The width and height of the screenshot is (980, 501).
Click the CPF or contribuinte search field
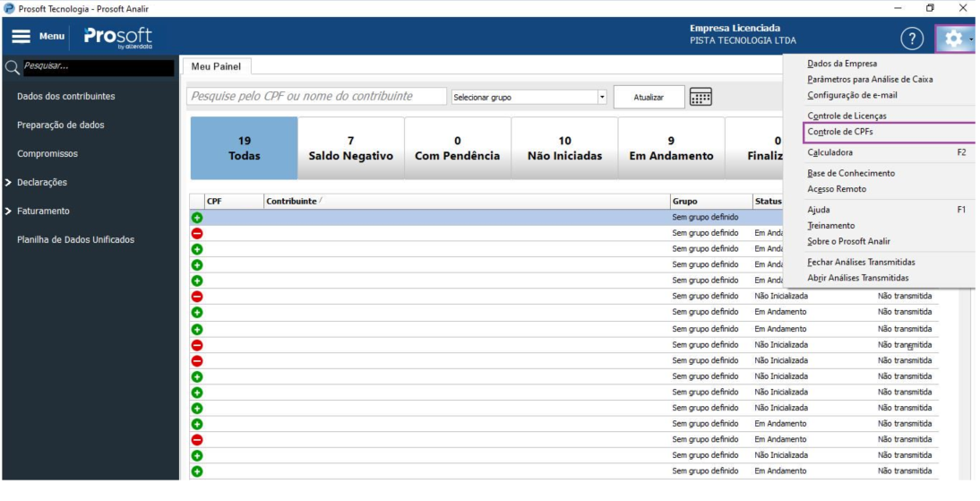click(x=317, y=96)
